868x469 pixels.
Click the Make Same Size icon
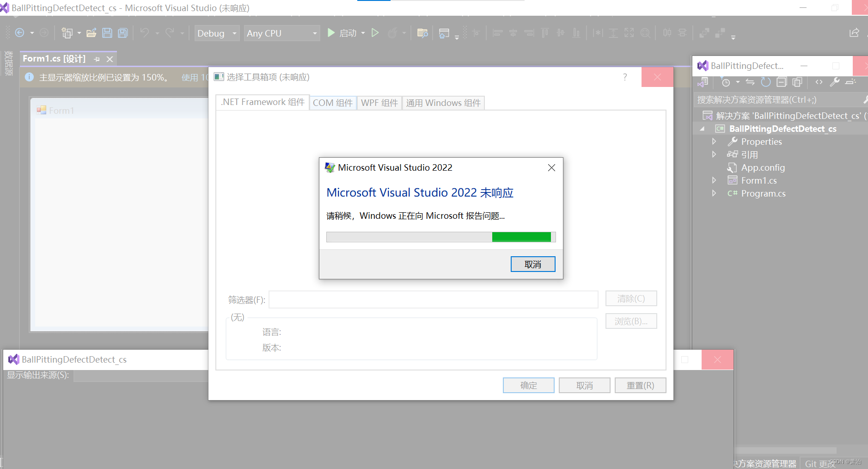pos(629,33)
